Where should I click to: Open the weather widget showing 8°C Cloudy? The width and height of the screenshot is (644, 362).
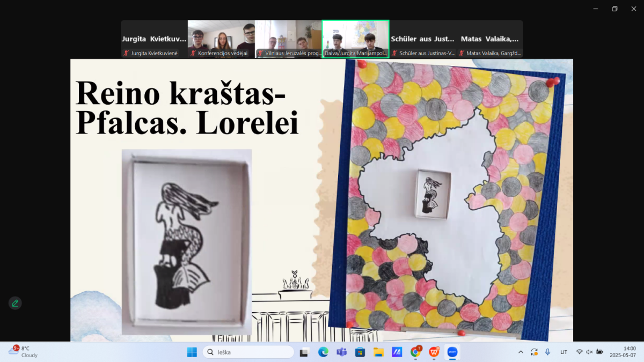[x=24, y=352]
